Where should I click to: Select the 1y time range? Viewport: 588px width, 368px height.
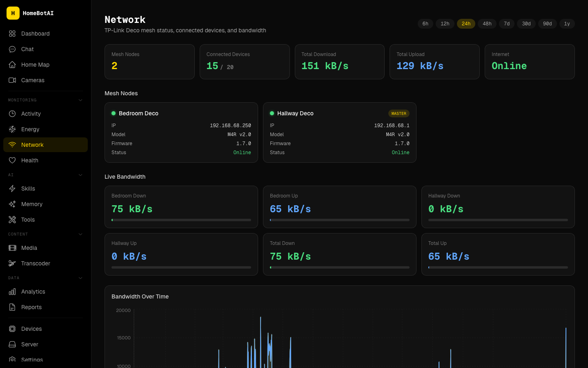point(567,24)
